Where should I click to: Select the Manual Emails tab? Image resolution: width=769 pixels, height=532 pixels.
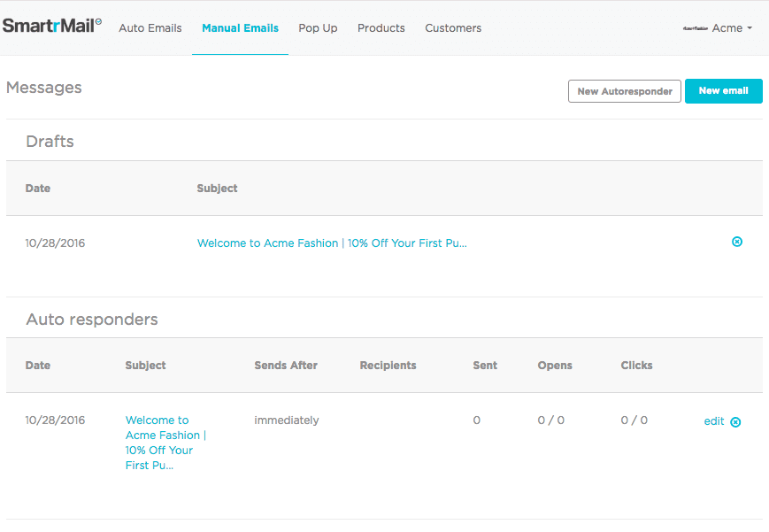click(240, 28)
